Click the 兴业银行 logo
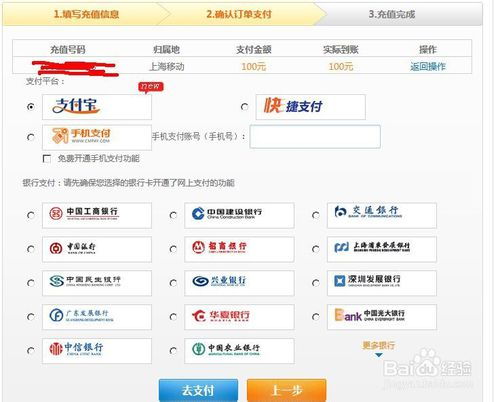Screen dimensions: 500x402 (239, 283)
